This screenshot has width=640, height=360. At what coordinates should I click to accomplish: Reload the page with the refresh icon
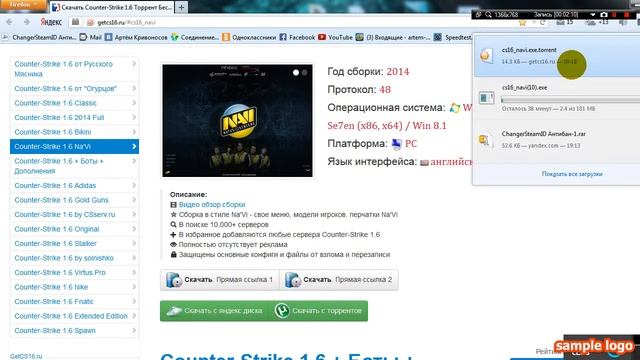(x=542, y=22)
